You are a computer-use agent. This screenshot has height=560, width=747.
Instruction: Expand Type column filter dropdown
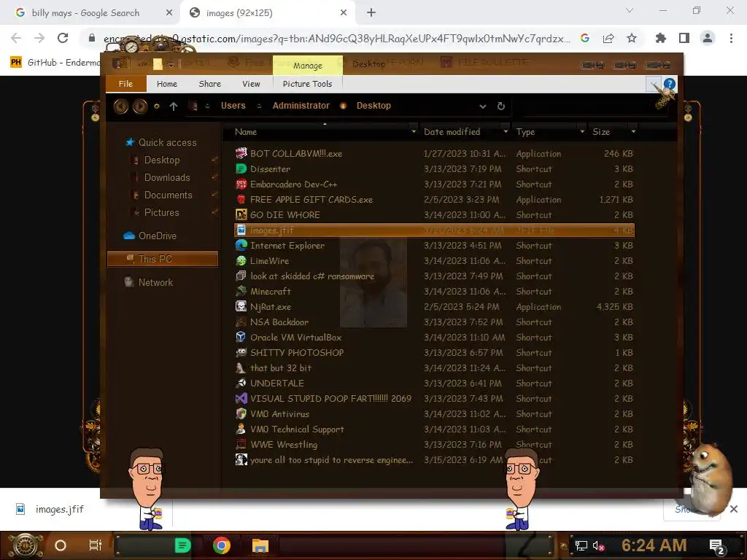(x=582, y=131)
